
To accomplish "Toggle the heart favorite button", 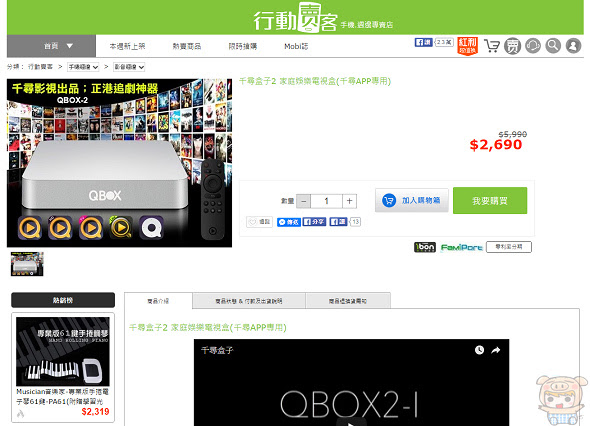I will pos(259,222).
